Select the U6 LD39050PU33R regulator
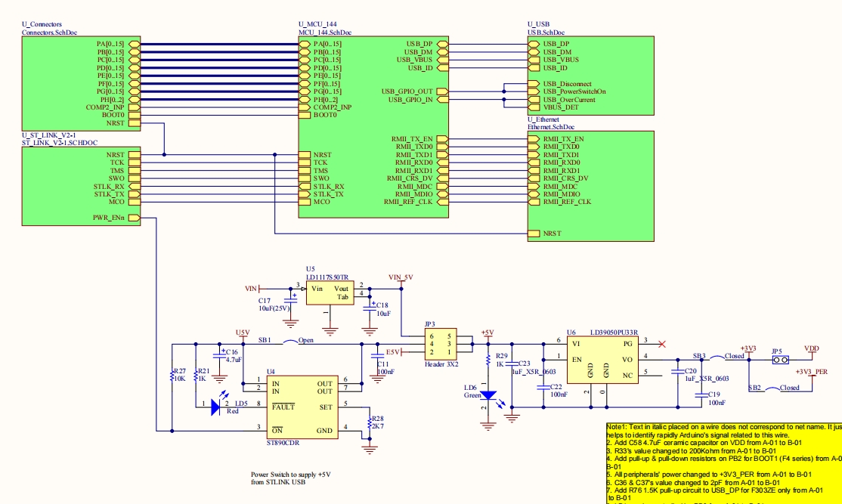 coord(602,373)
